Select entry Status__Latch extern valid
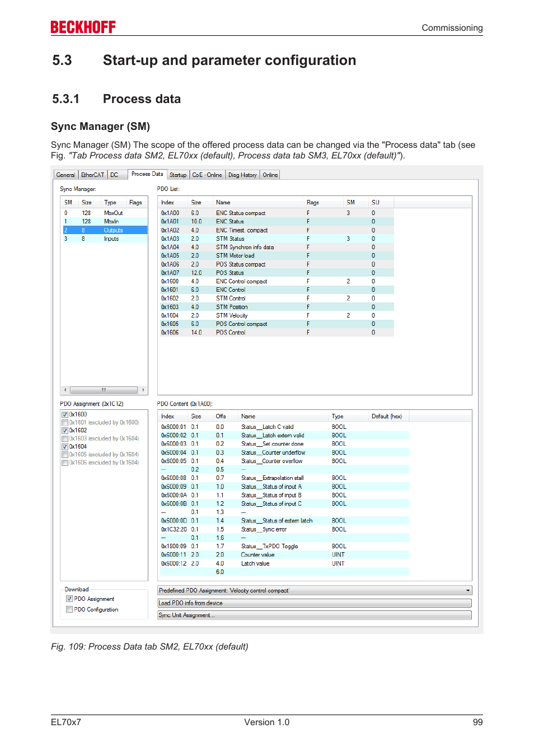The width and height of the screenshot is (534, 756). click(284, 435)
